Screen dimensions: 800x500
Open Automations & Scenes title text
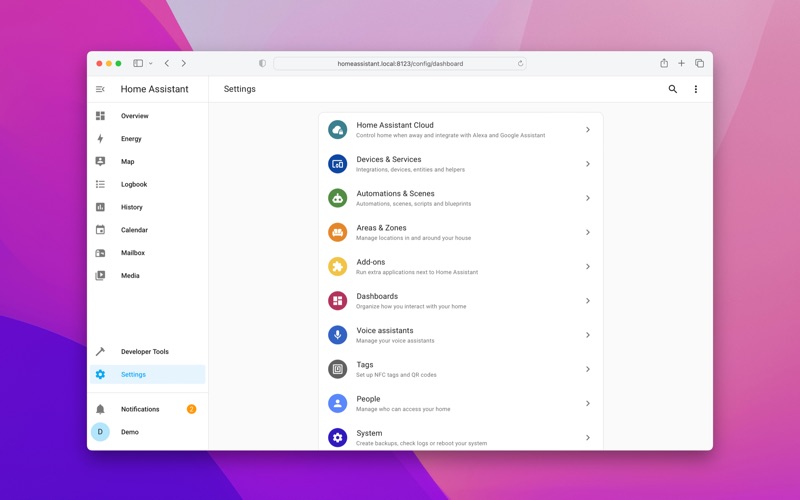tap(395, 193)
